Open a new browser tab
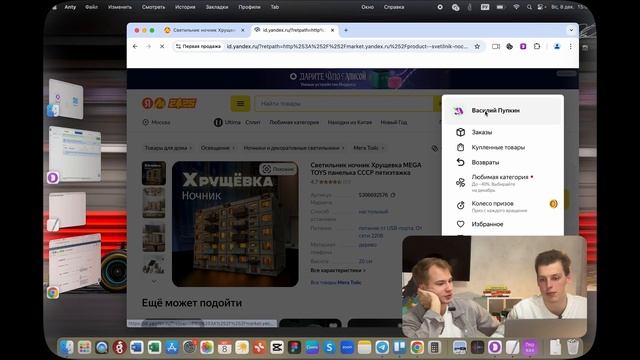Screen dimensions: 640x360 pos(346,30)
